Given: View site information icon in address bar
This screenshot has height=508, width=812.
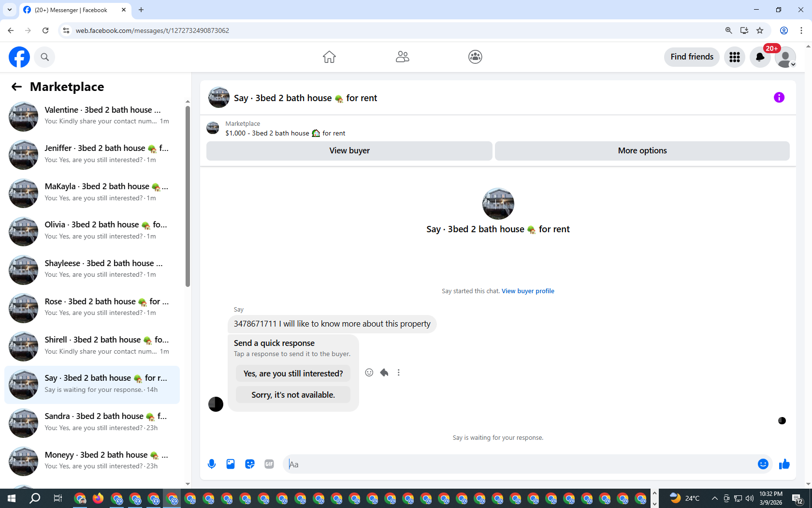Looking at the screenshot, I should point(66,30).
